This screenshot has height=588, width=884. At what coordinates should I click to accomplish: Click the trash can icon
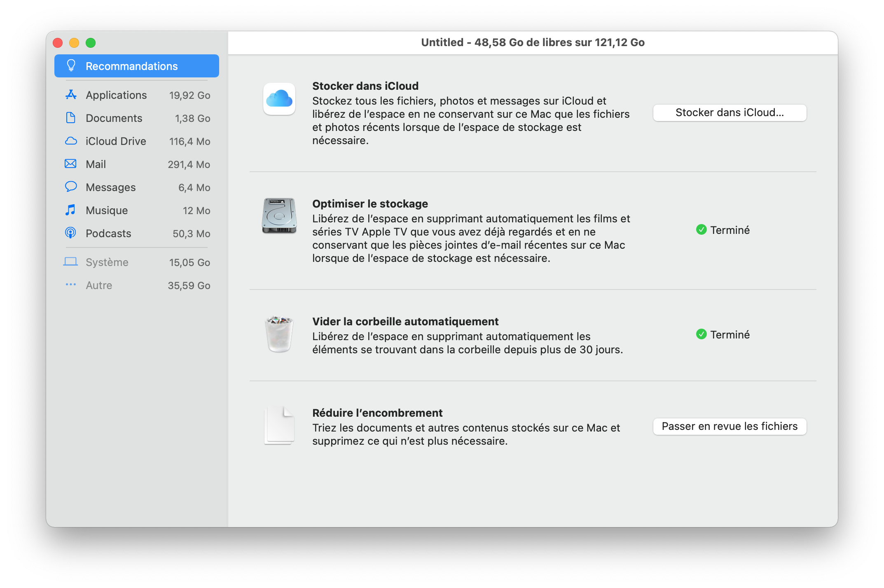point(279,334)
